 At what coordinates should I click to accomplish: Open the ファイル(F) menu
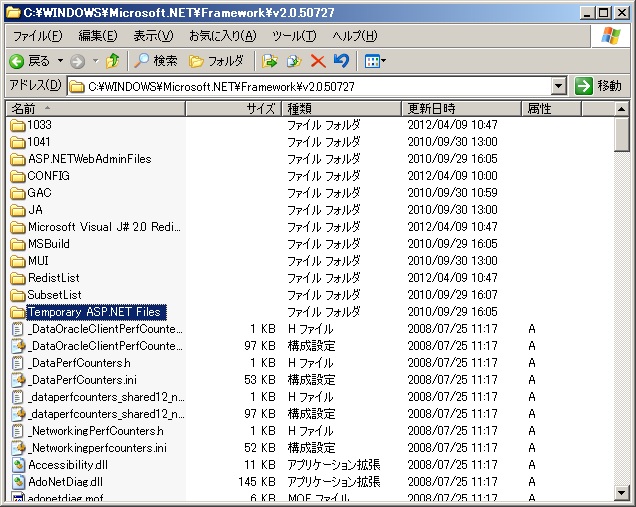tap(37, 35)
